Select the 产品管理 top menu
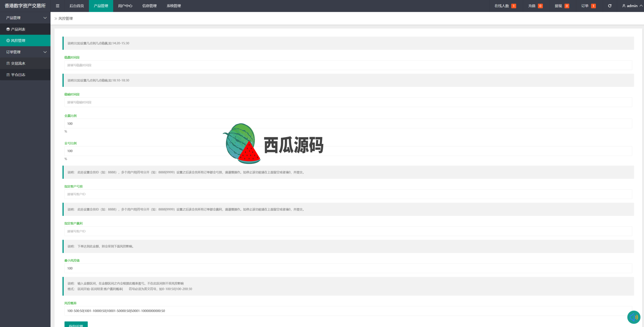The width and height of the screenshot is (644, 327). tap(101, 6)
